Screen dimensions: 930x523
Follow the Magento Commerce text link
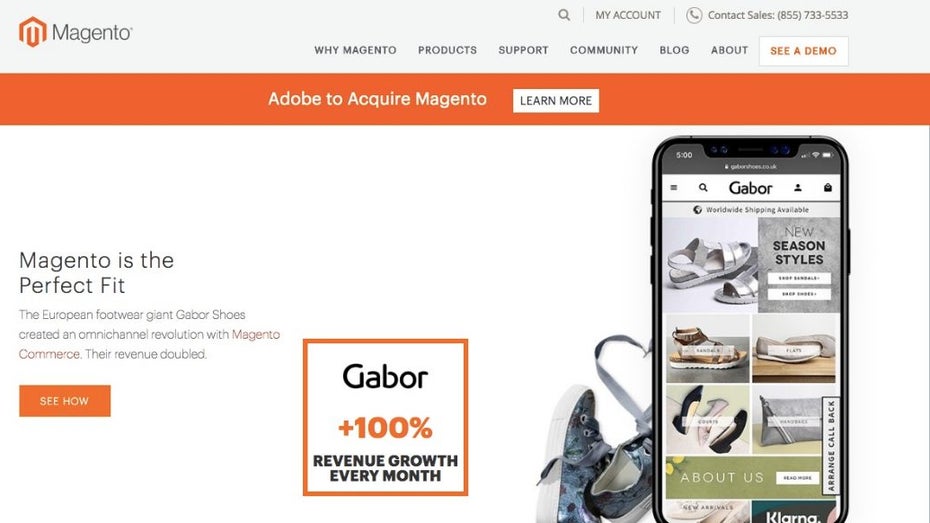click(149, 344)
